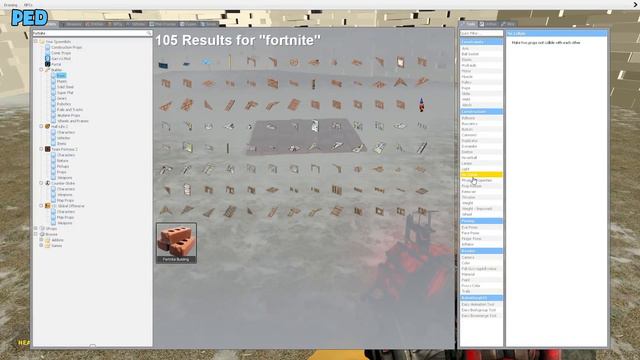Switch to the NPCs spawn tab
This screenshot has height=360, width=640.
point(115,24)
